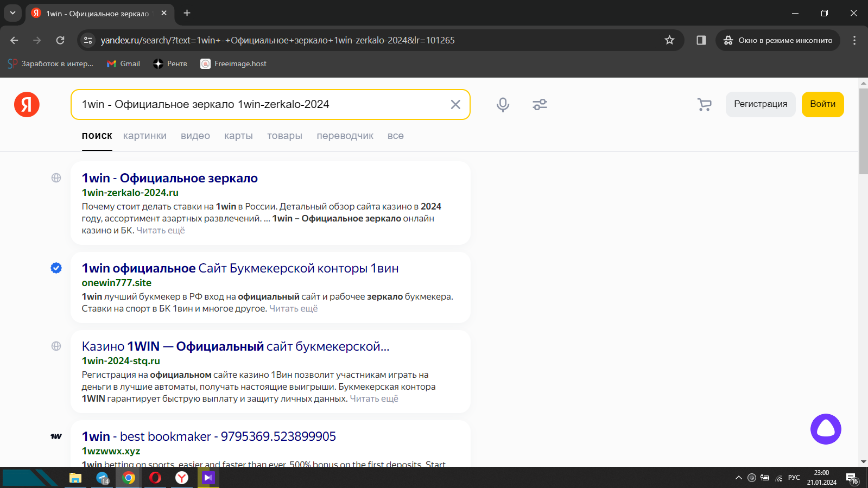Open purple video app on taskbar
868x488 pixels.
208,478
